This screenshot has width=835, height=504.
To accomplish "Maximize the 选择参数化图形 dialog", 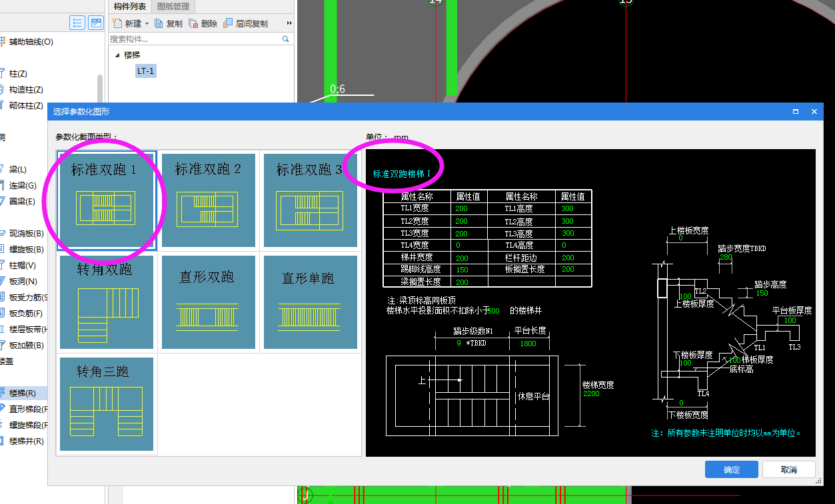I will pyautogui.click(x=796, y=112).
